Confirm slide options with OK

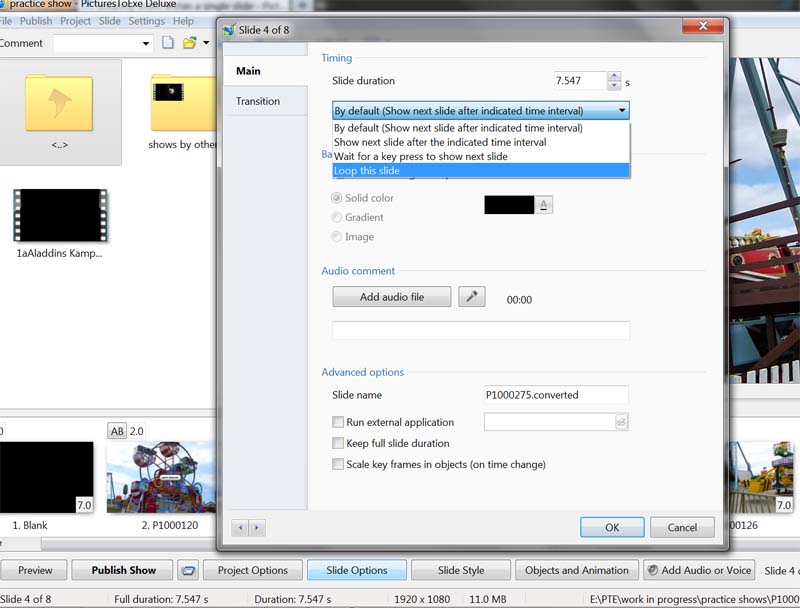point(611,527)
